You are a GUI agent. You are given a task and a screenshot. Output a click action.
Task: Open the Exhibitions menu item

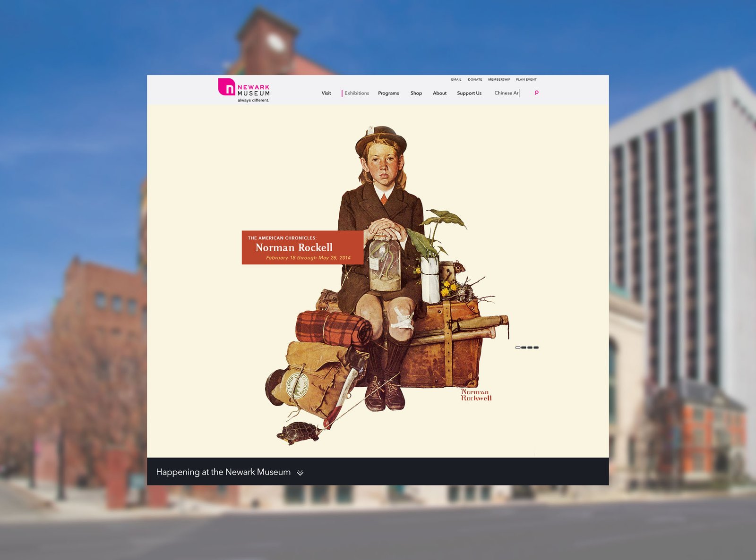[357, 93]
